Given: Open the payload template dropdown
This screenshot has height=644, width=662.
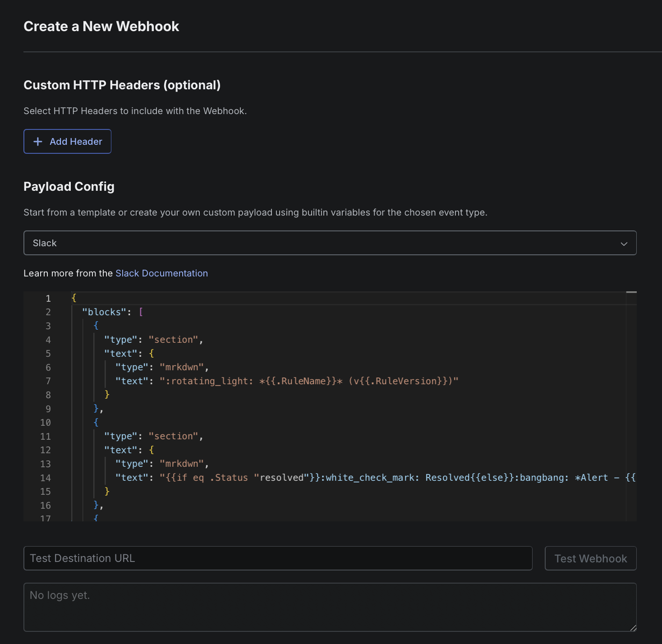Looking at the screenshot, I should (330, 243).
